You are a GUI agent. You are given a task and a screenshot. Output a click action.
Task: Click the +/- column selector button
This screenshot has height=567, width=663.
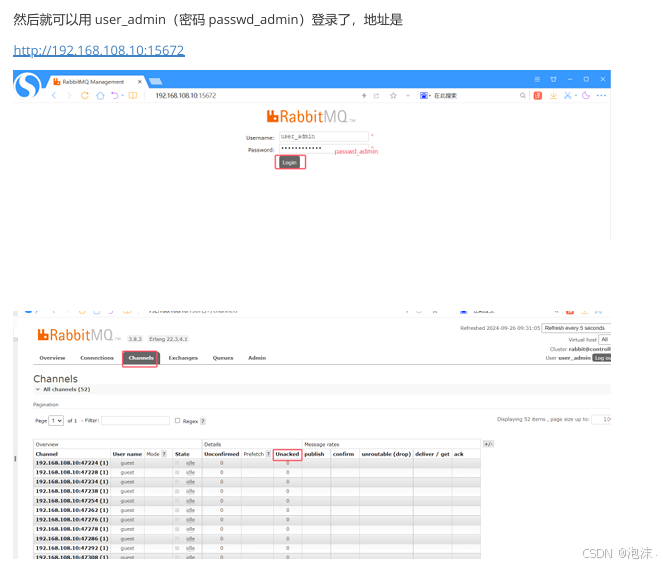(x=488, y=444)
